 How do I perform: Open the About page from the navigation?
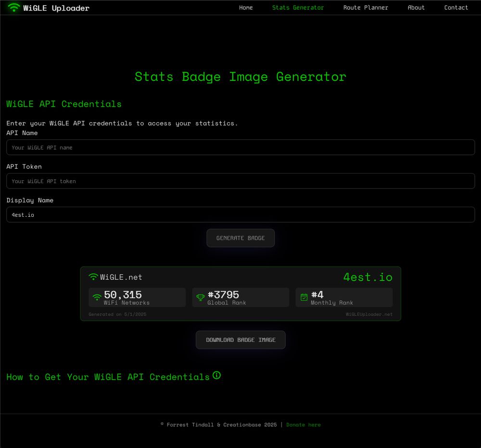pos(416,7)
